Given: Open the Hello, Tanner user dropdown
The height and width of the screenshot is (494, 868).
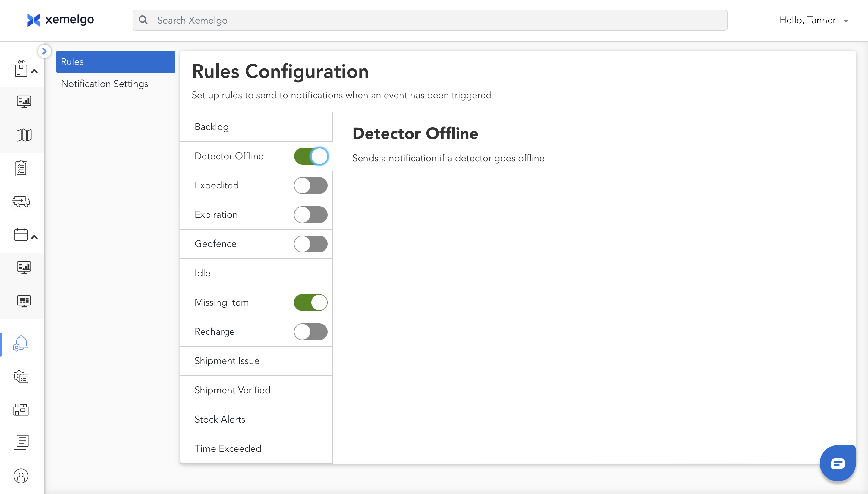Looking at the screenshot, I should click(813, 21).
